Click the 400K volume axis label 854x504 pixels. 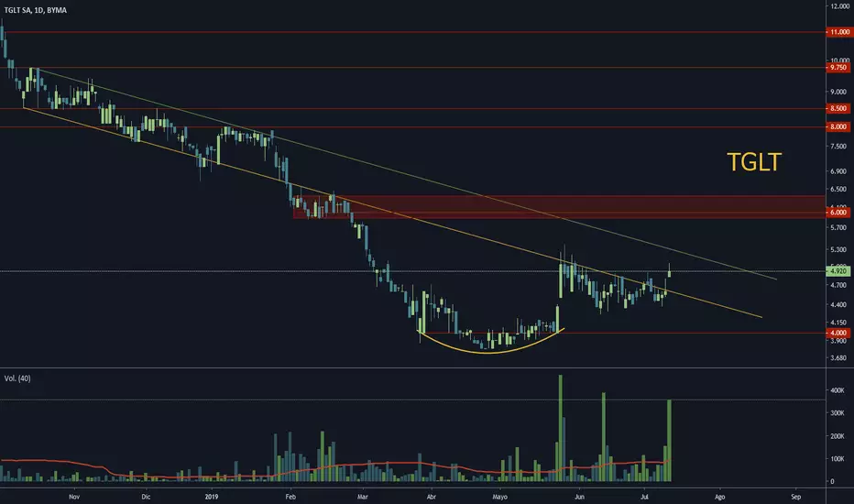click(838, 390)
